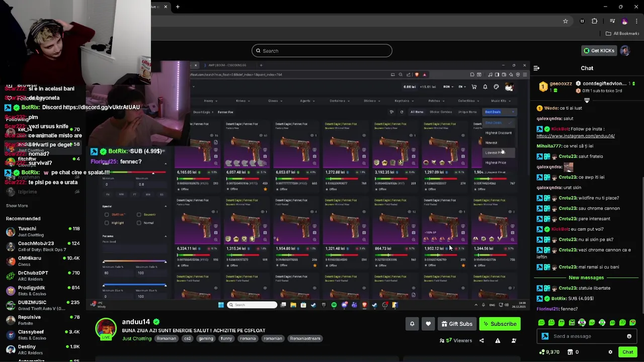Open the browser profile avatar
Image resolution: width=644 pixels, height=362 pixels.
pyautogui.click(x=624, y=21)
